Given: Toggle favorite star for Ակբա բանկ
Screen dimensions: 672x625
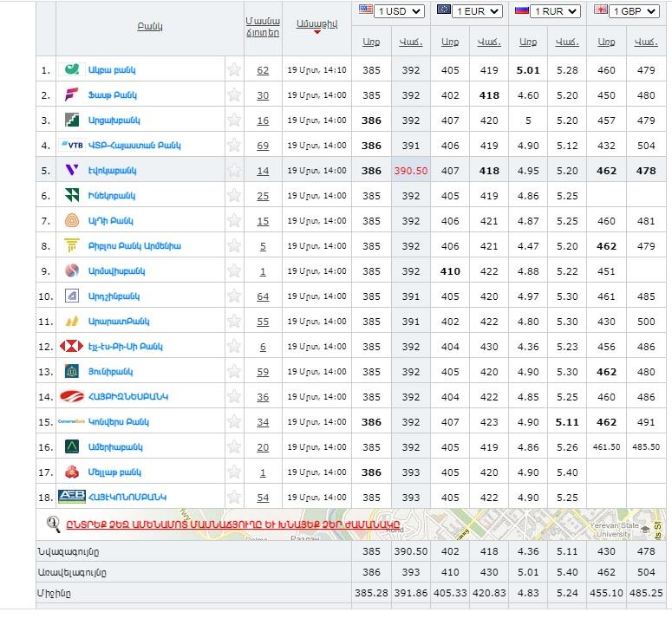Looking at the screenshot, I should (x=234, y=70).
